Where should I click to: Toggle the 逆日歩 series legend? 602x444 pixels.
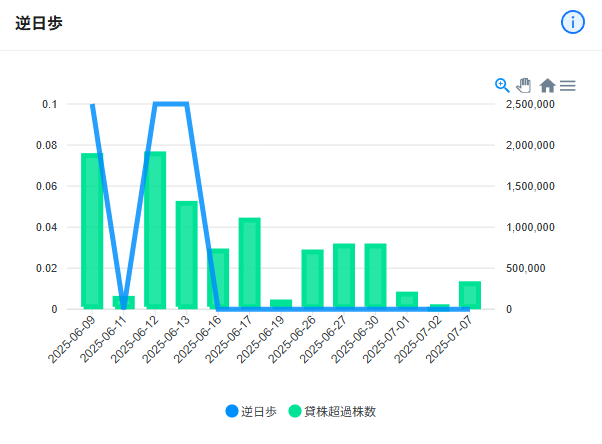251,411
